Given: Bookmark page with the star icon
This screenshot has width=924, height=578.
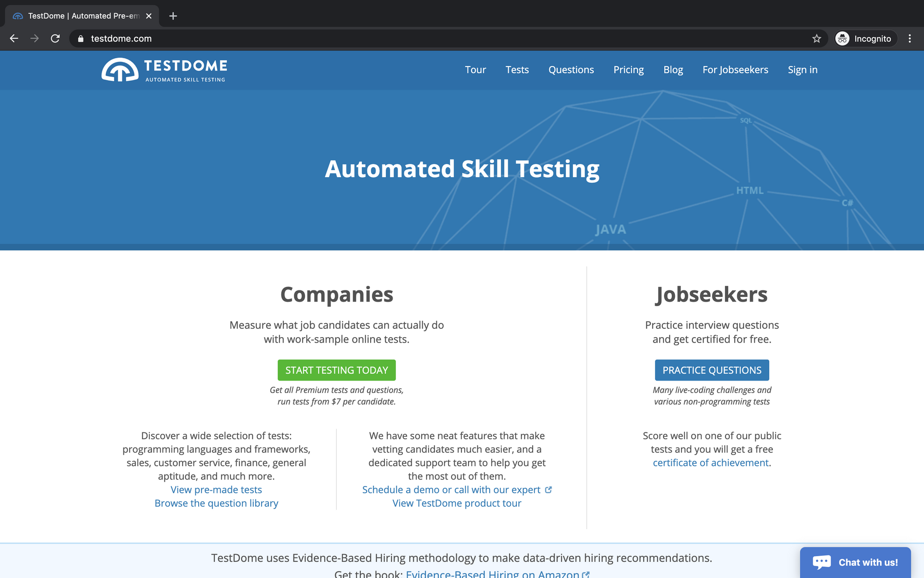Looking at the screenshot, I should pos(816,38).
